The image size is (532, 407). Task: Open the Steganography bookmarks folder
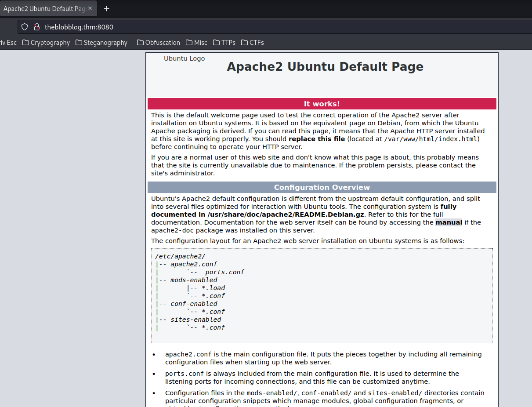click(x=101, y=43)
